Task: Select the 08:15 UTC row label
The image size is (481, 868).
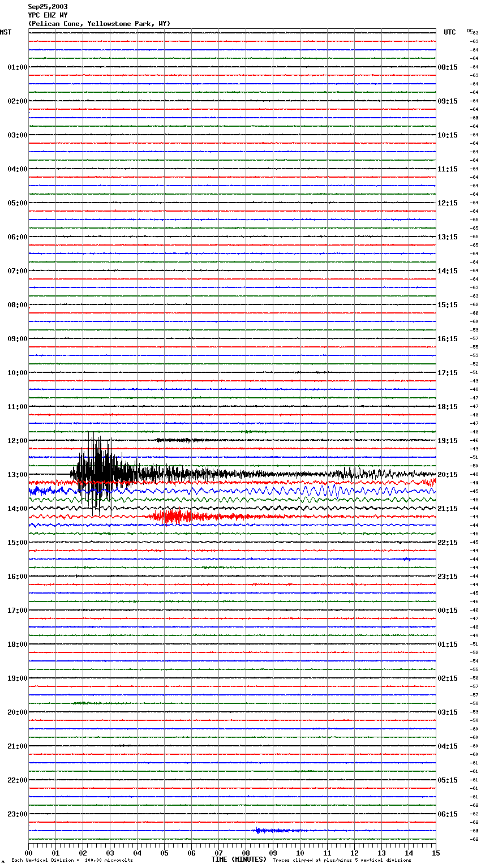Action: tap(448, 67)
